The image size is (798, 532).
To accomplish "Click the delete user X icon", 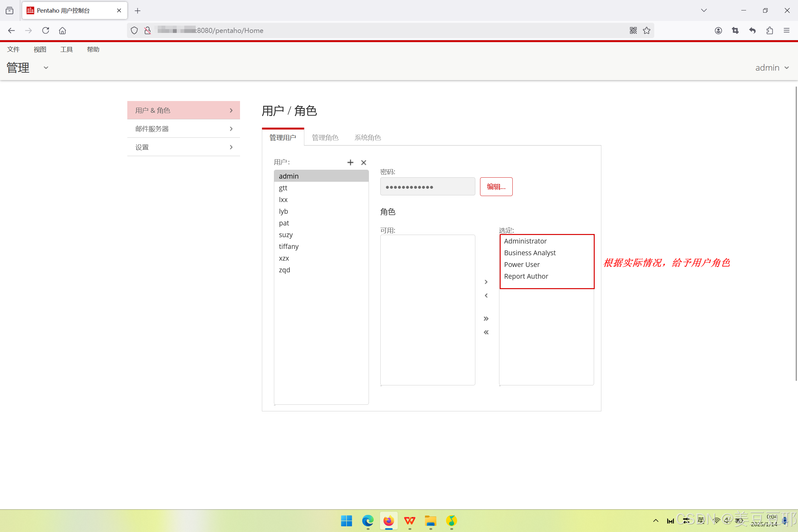I will (x=364, y=162).
